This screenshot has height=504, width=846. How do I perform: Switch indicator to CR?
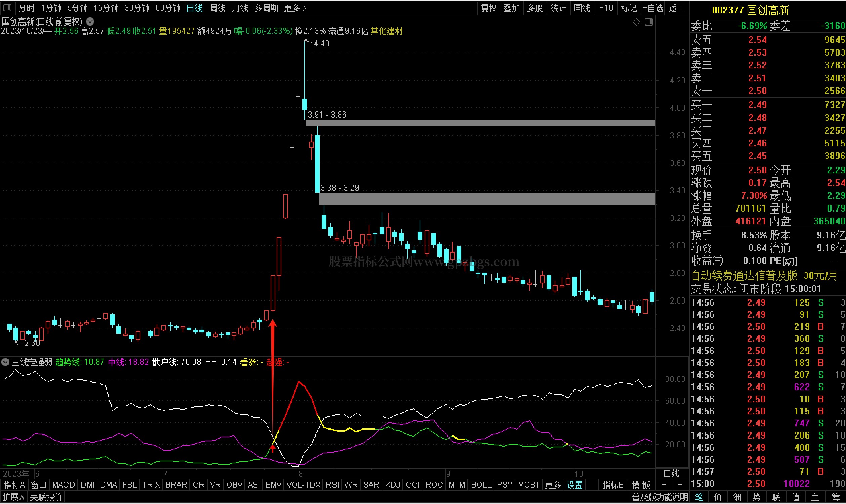[x=199, y=485]
